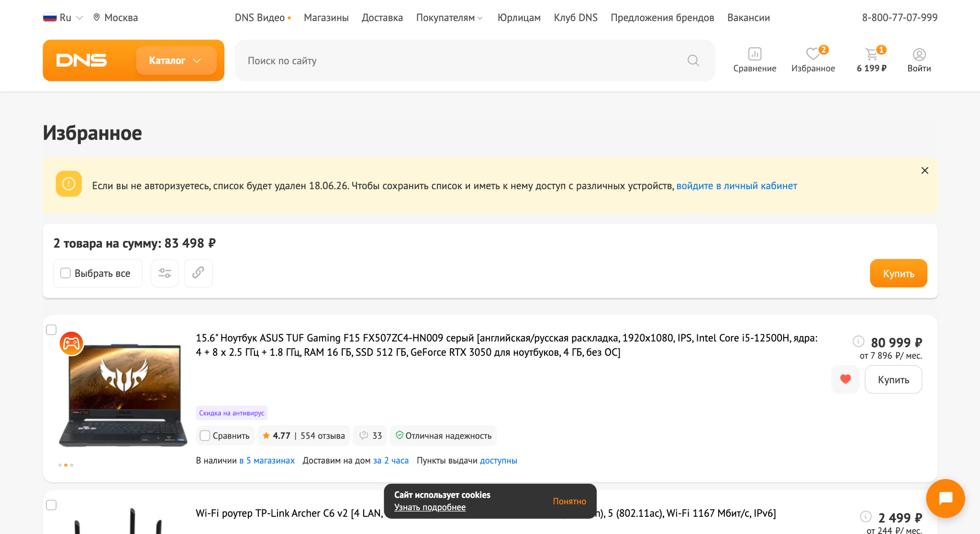Click the Отличная надежность shield badge
The height and width of the screenshot is (534, 980).
coord(443,435)
